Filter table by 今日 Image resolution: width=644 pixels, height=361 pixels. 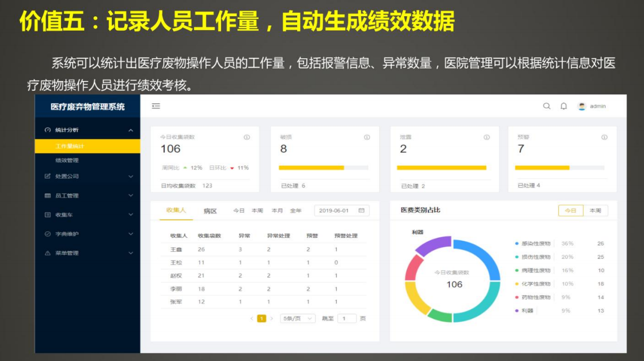click(239, 210)
